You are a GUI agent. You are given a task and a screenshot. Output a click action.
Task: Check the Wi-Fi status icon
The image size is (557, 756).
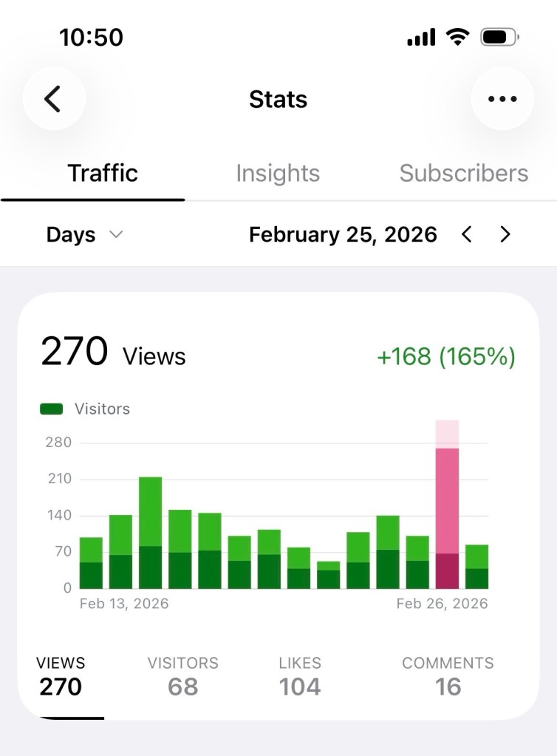[459, 37]
